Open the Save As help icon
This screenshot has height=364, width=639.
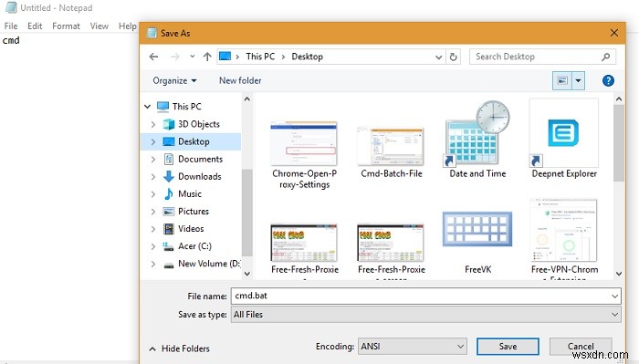[608, 80]
